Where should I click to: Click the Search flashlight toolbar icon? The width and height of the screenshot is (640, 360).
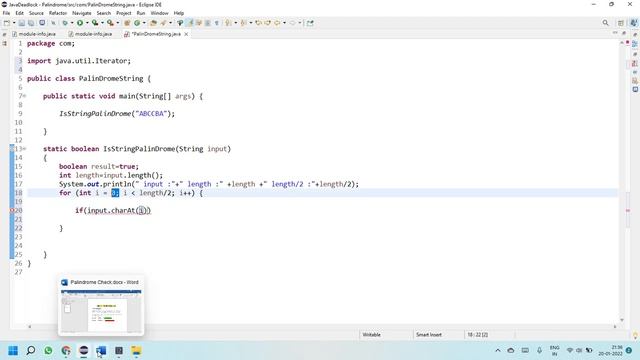(163, 23)
